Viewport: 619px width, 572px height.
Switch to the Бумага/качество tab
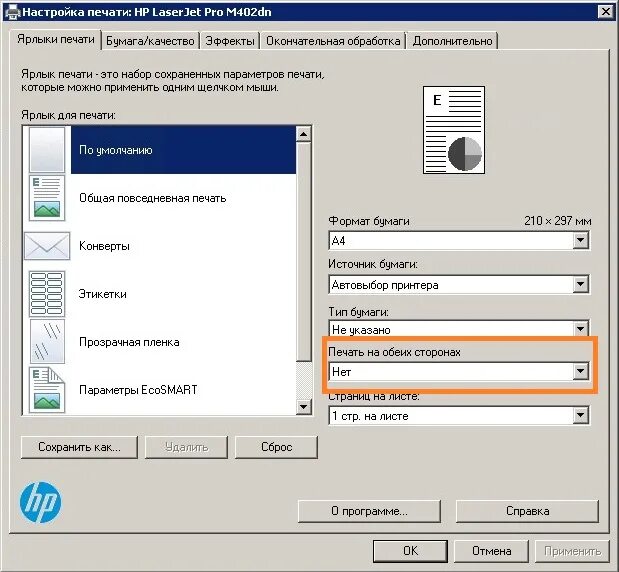pos(150,41)
